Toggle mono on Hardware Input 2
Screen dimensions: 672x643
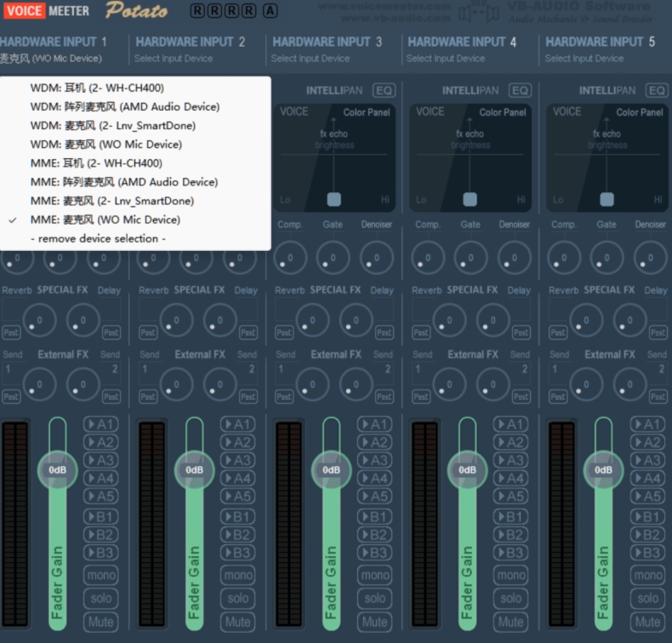click(237, 576)
